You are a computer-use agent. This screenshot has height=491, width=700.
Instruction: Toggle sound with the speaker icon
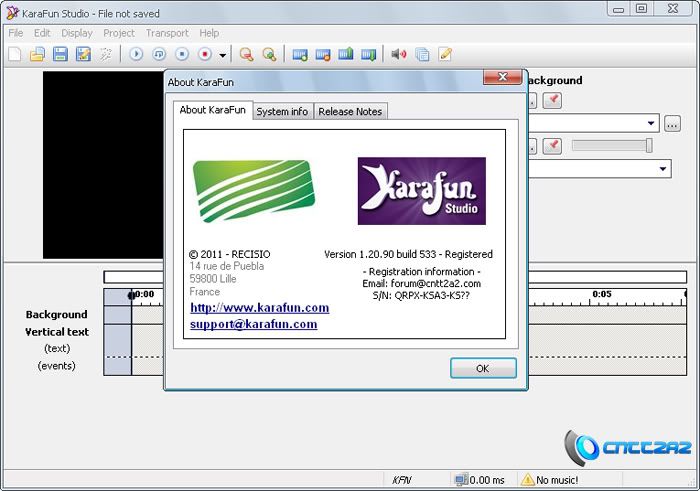point(399,54)
